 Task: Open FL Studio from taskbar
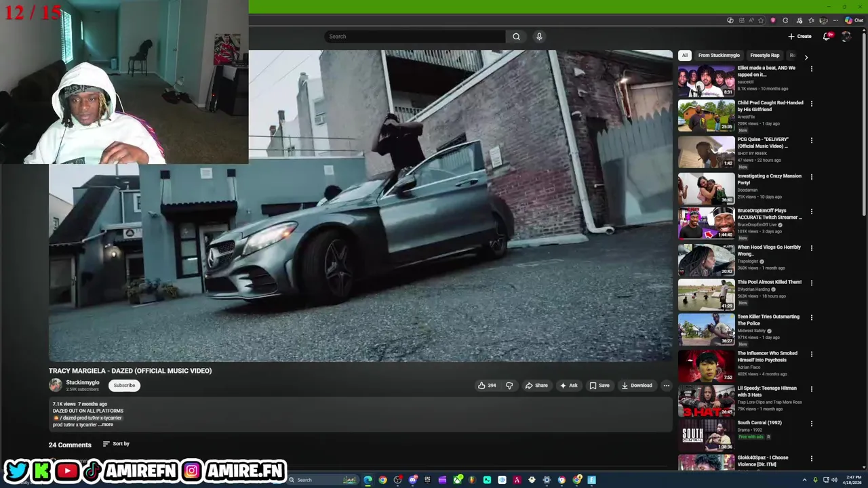[x=472, y=480]
